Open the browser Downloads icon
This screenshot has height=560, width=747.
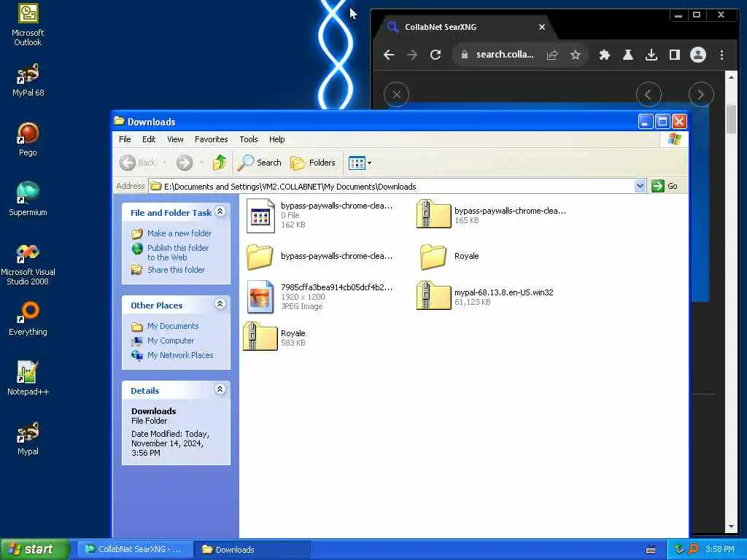[651, 55]
